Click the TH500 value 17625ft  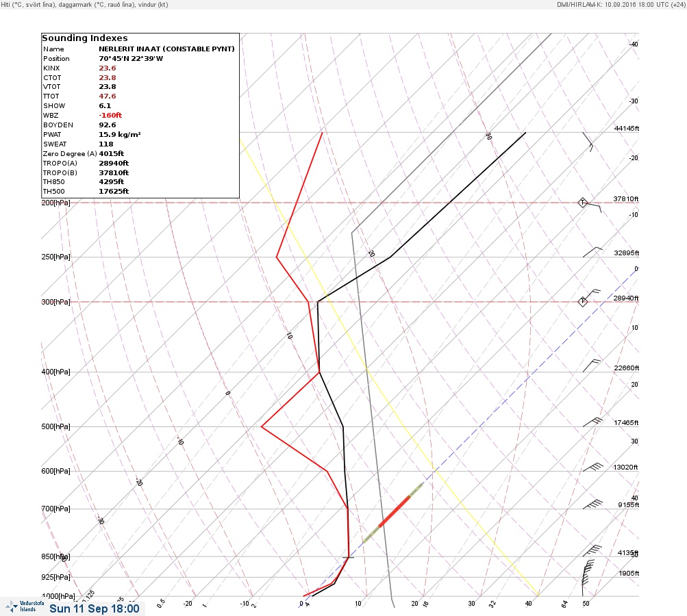coord(114,192)
